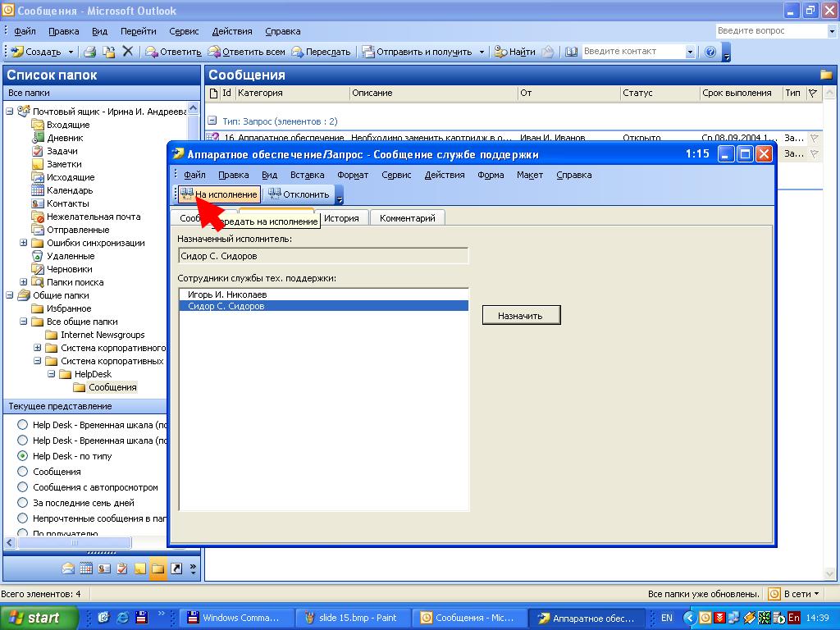Select Непрочтенные сообщения view radio button
The width and height of the screenshot is (840, 630).
click(22, 518)
